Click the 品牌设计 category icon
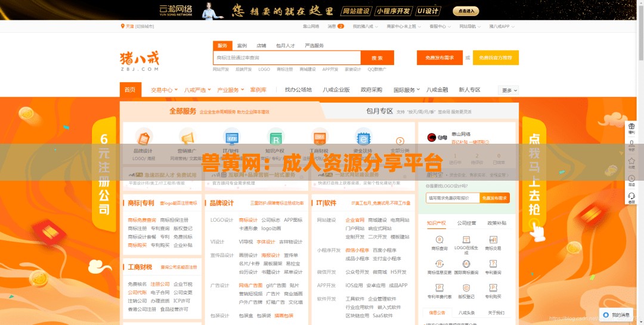644x325 pixels. (144, 136)
